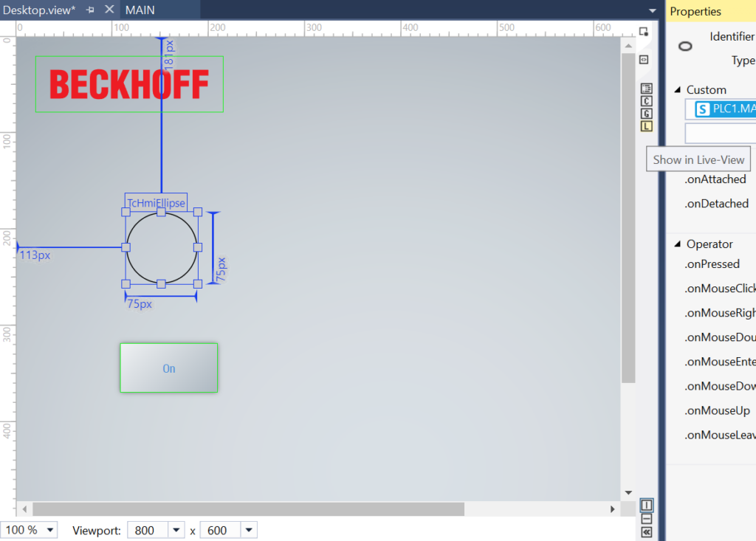Click the ellipse type icon in Properties
Image resolution: width=756 pixels, height=541 pixels.
(685, 46)
